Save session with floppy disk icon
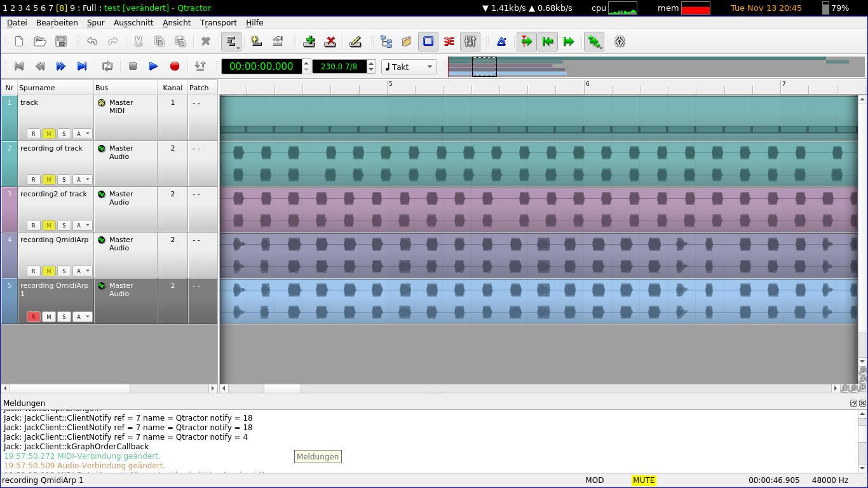868x488 pixels. tap(61, 41)
